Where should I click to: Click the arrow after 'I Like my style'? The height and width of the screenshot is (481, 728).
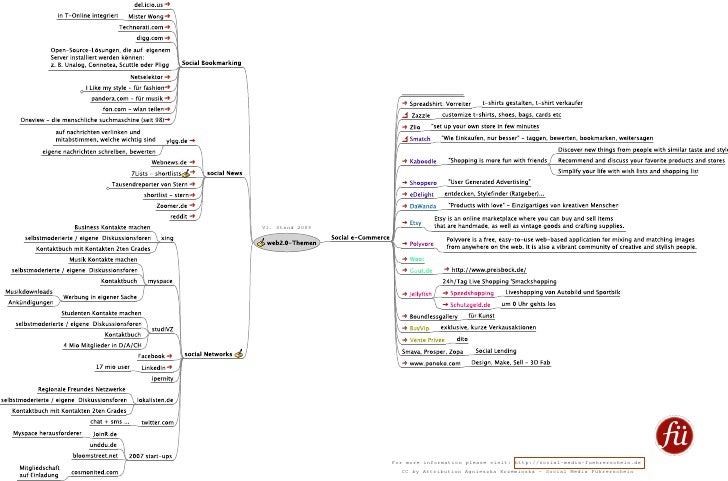click(167, 87)
